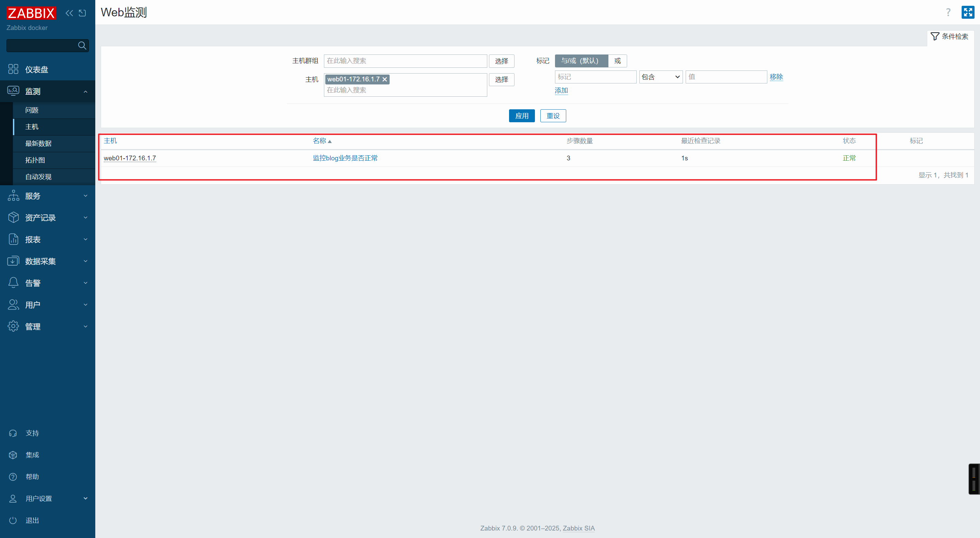
Task: Expand the 资产记录 section chevron
Action: 86,217
